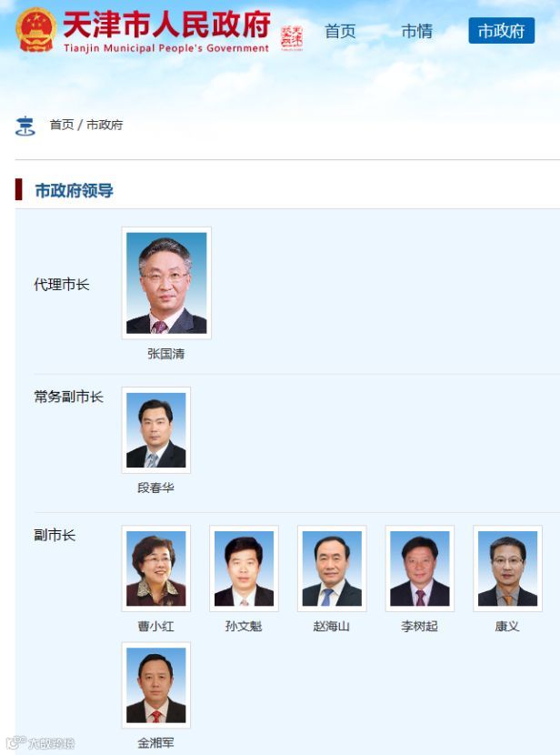Click the 首页 breadcrumb link
Image resolution: width=560 pixels, height=755 pixels.
pos(62,125)
